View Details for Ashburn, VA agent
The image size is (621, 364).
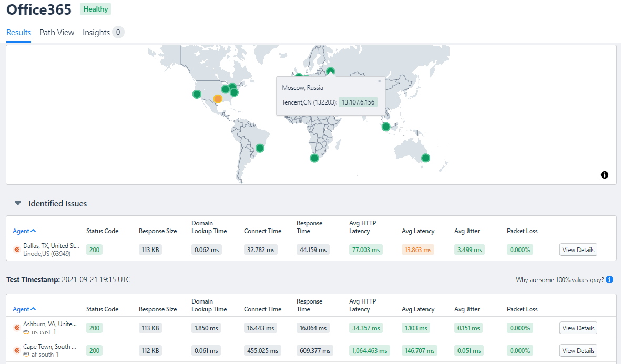(x=578, y=328)
